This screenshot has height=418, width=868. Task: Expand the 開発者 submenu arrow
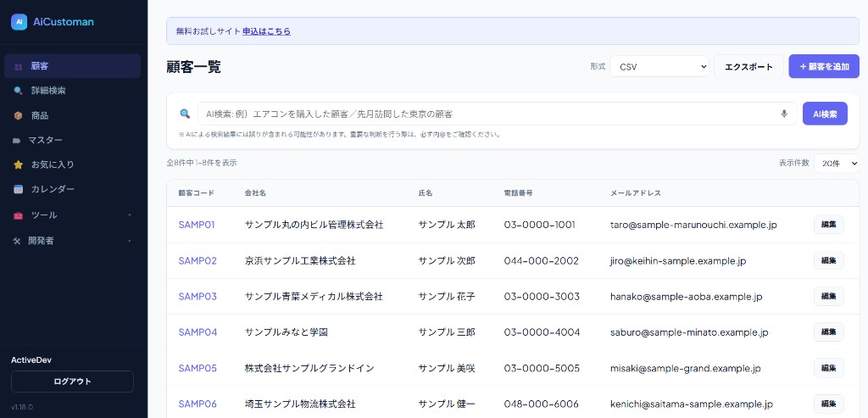[x=130, y=241]
